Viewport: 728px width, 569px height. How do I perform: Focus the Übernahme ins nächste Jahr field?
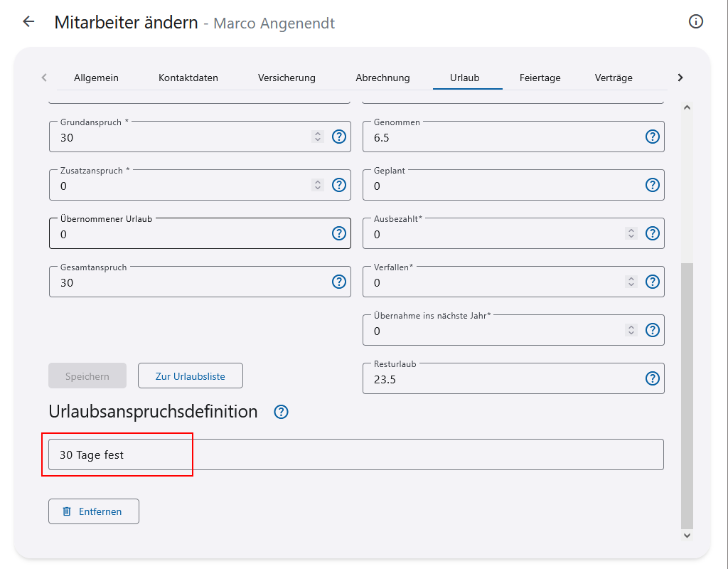491,331
